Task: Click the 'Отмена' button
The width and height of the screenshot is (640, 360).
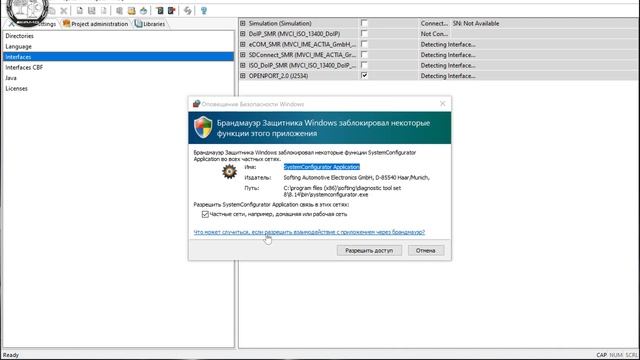Action: 426,250
